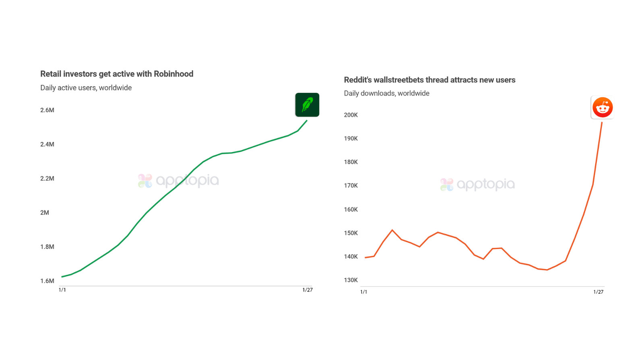Click the 1/1 date label on the Robinhood chart
644x362 pixels.
tap(62, 290)
